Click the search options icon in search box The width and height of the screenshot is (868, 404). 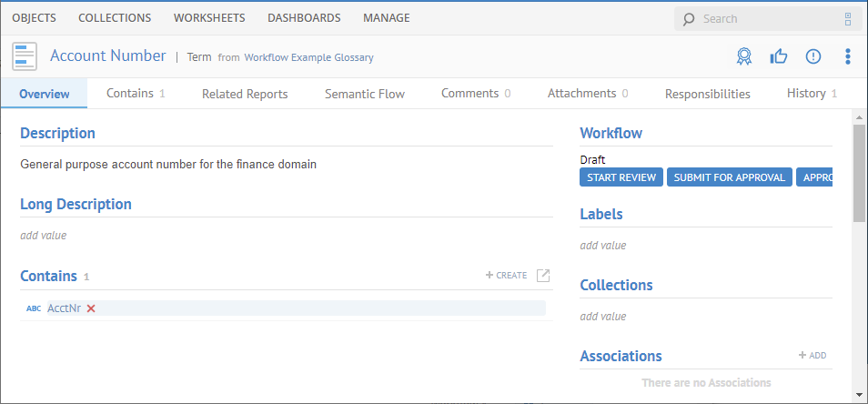click(x=848, y=18)
